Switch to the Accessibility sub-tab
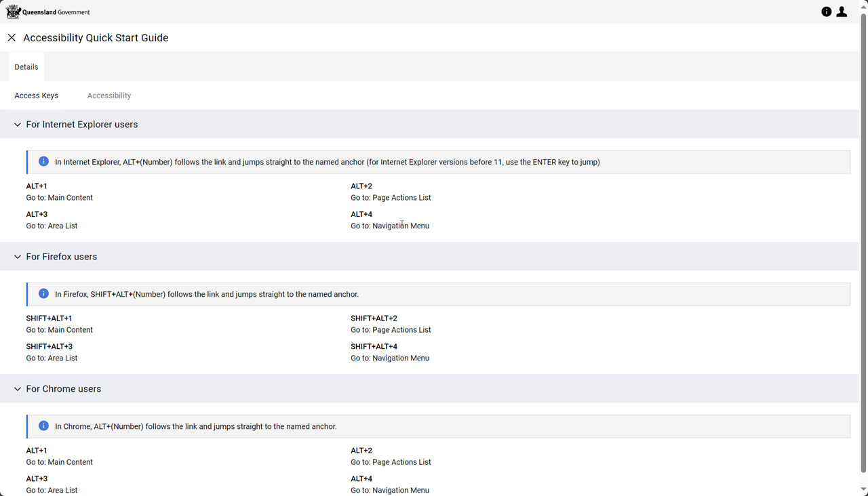Image resolution: width=868 pixels, height=496 pixels. pyautogui.click(x=109, y=96)
